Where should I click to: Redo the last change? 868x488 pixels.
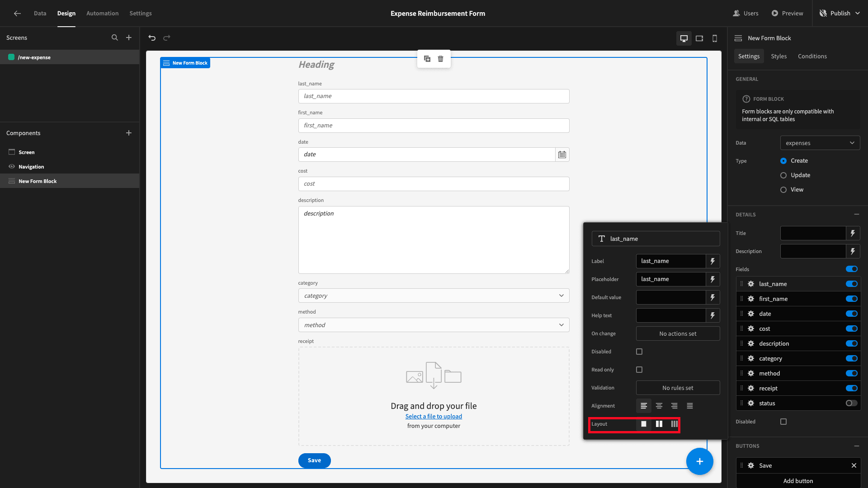(x=167, y=38)
